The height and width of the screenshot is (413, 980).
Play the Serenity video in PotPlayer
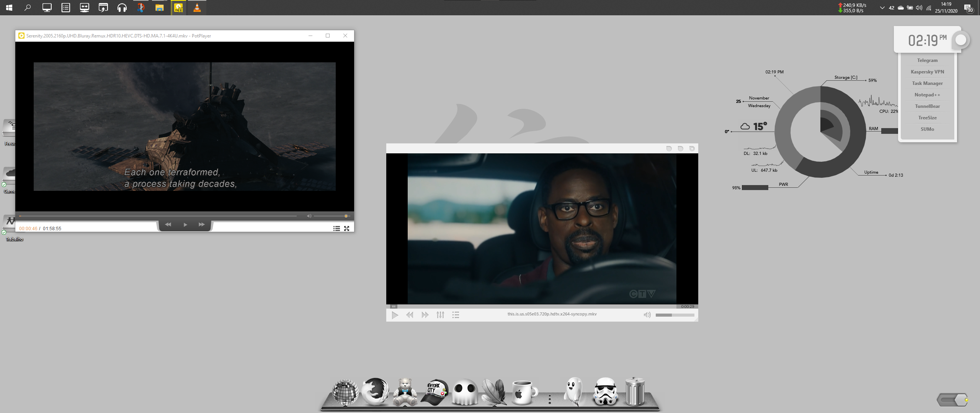point(185,224)
